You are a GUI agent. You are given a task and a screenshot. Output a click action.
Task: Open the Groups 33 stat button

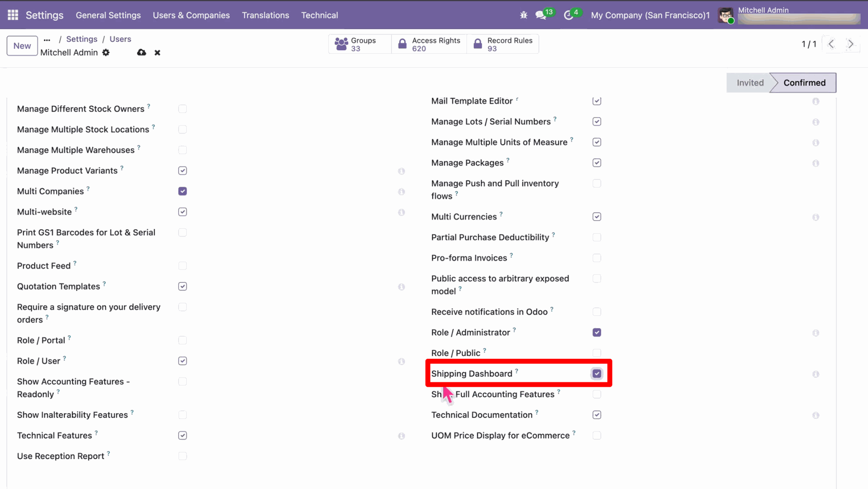point(360,44)
